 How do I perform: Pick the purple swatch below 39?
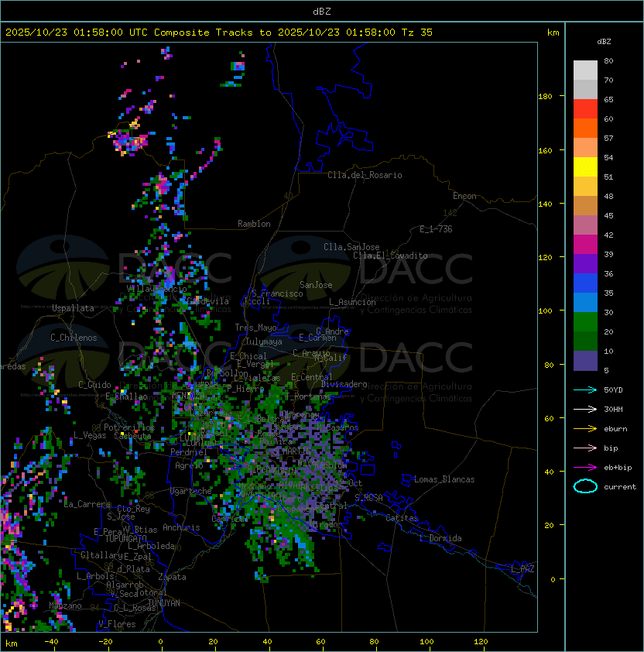[585, 263]
